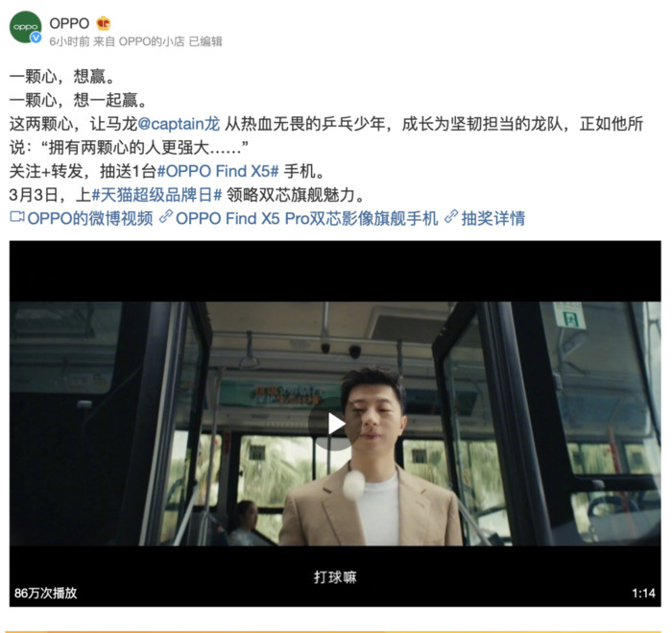The image size is (672, 633).
Task: Open the OPPO的微博视频 link
Action: tap(90, 218)
